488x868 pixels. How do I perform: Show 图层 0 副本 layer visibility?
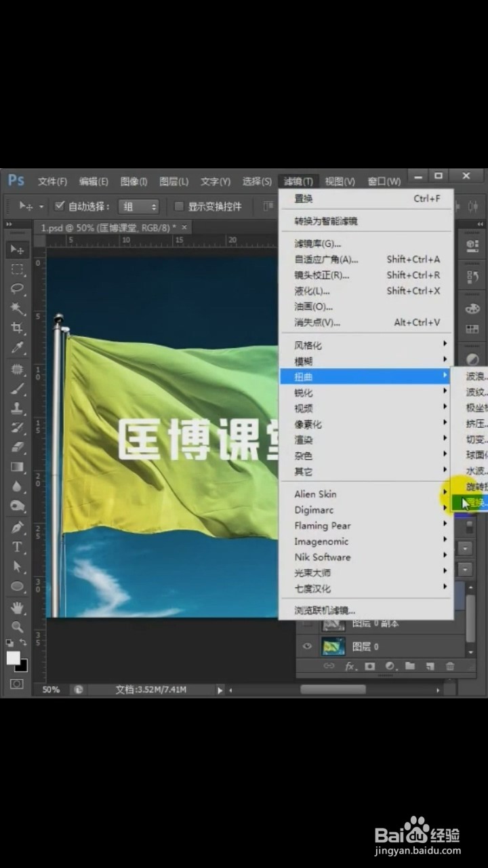[x=307, y=623]
